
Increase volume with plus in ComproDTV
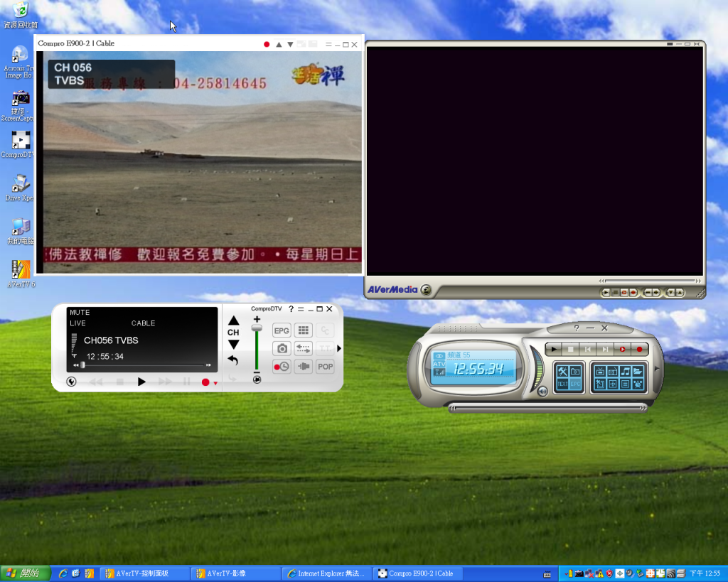click(x=257, y=319)
